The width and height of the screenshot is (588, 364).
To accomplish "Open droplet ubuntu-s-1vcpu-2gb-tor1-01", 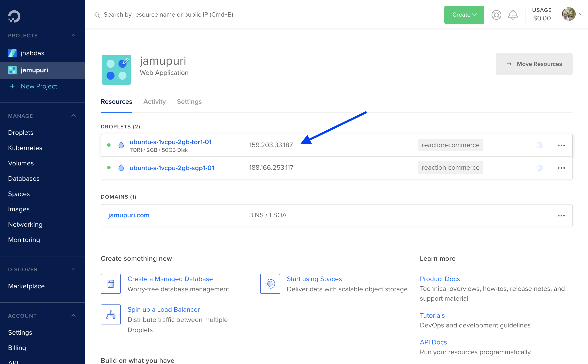I will (171, 142).
